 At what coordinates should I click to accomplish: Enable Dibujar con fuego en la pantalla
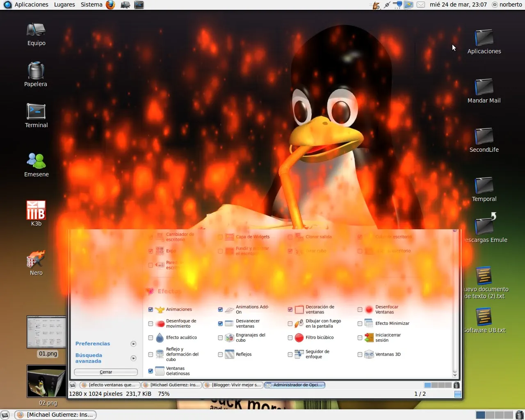click(x=290, y=324)
